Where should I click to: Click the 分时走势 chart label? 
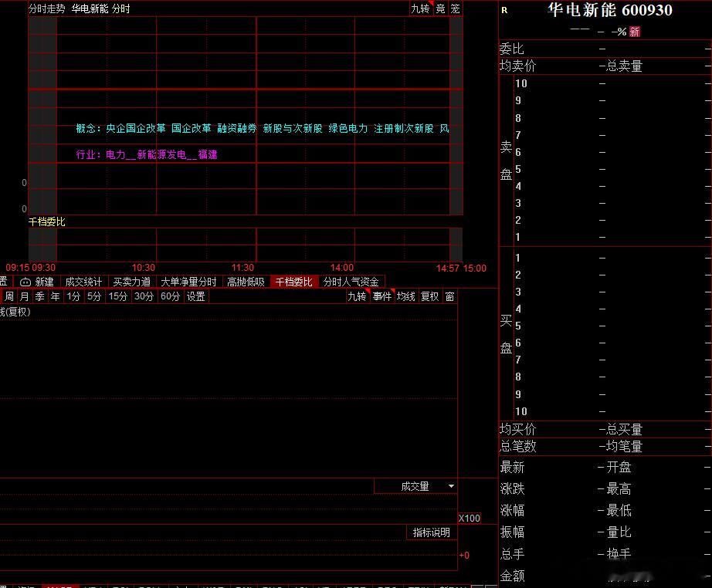click(47, 8)
